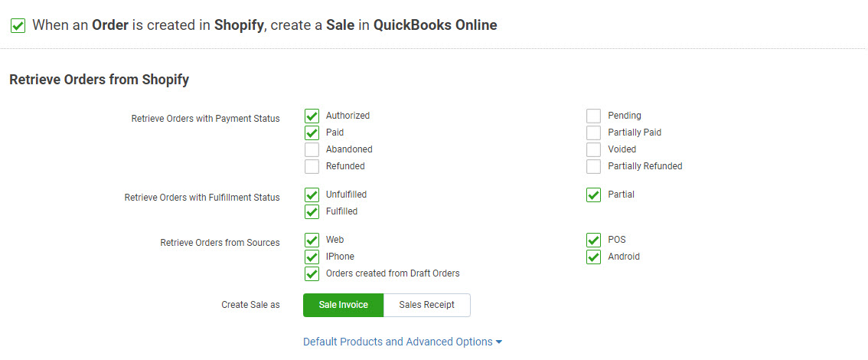Tick the Voided payment status checkbox
The width and height of the screenshot is (868, 360).
coord(593,149)
